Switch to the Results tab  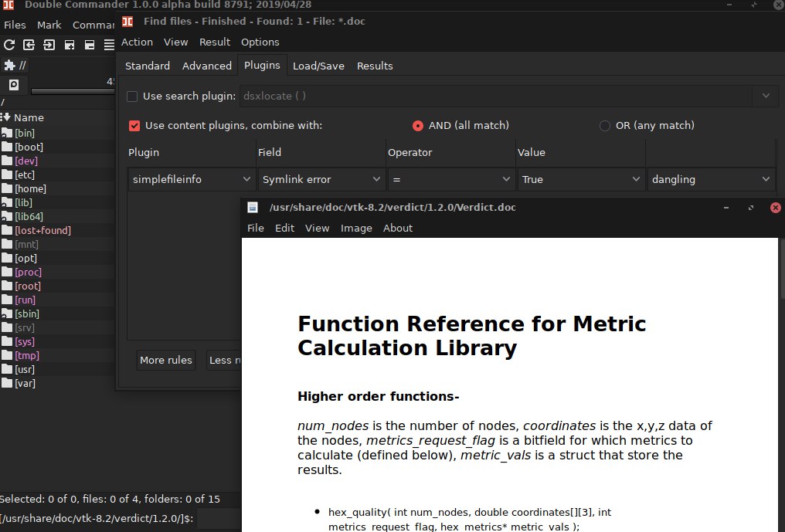pos(375,66)
